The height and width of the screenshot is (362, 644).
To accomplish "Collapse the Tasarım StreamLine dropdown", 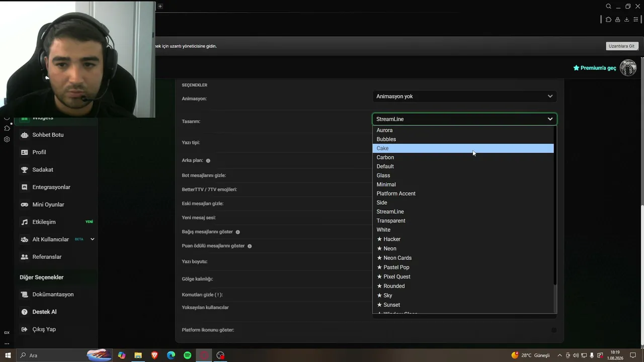I will pos(464,119).
